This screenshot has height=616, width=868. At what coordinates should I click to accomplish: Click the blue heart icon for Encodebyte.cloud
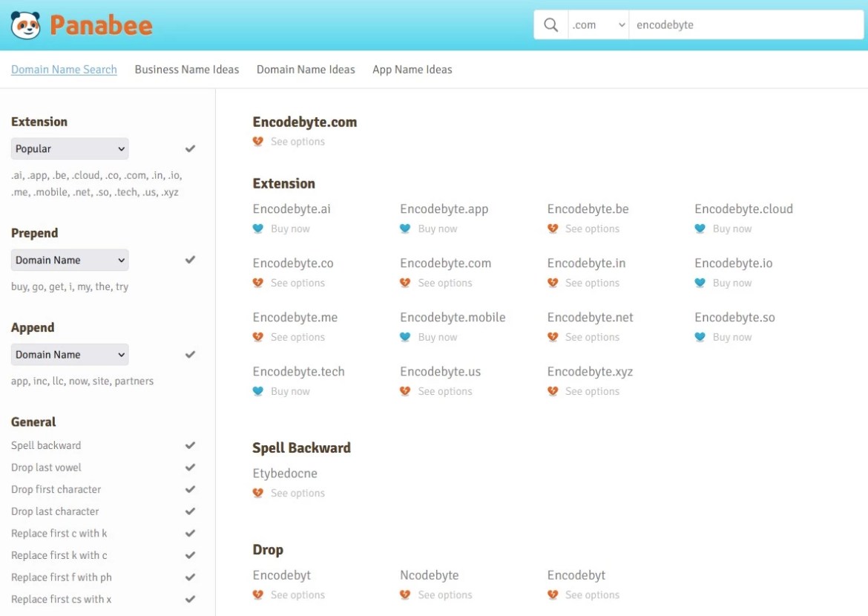pyautogui.click(x=700, y=229)
